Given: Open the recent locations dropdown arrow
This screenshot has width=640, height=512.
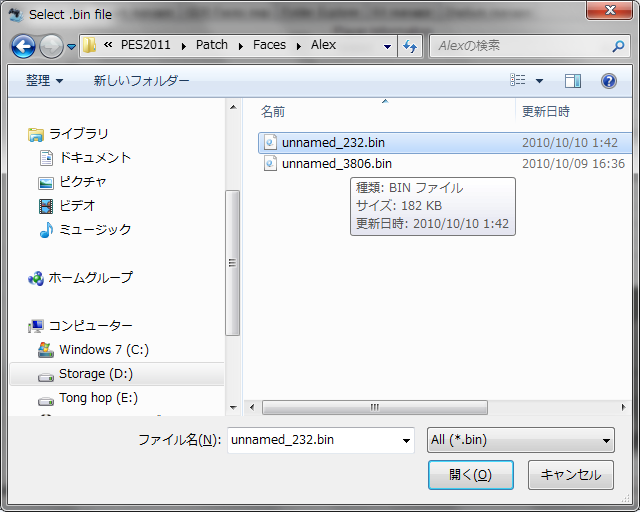Looking at the screenshot, I should (x=71, y=47).
